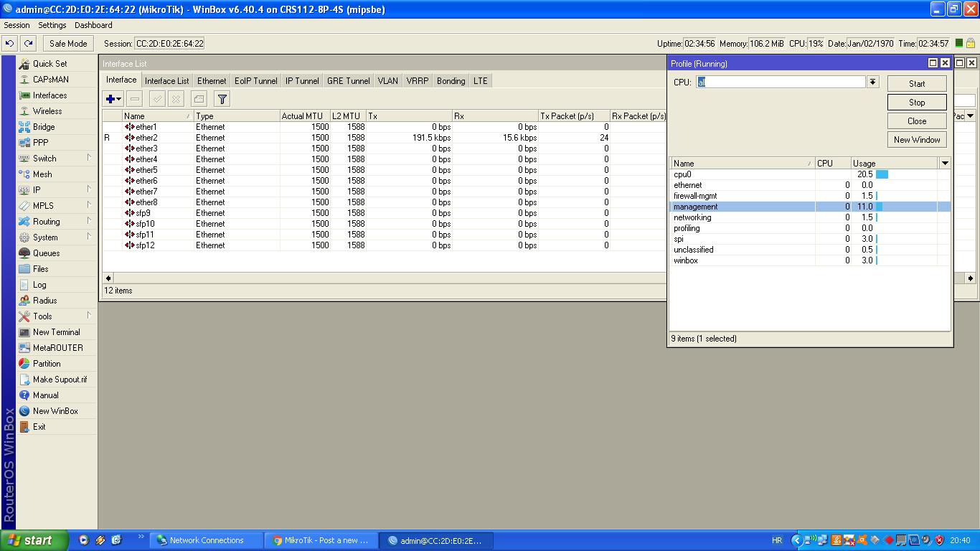This screenshot has height=551, width=980.
Task: Select the cpu0 row in Profile
Action: 810,174
